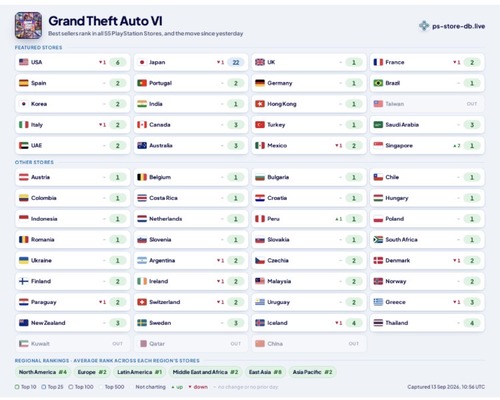500x400 pixels.
Task: Click the Top 100 legend marker
Action: coord(71,387)
